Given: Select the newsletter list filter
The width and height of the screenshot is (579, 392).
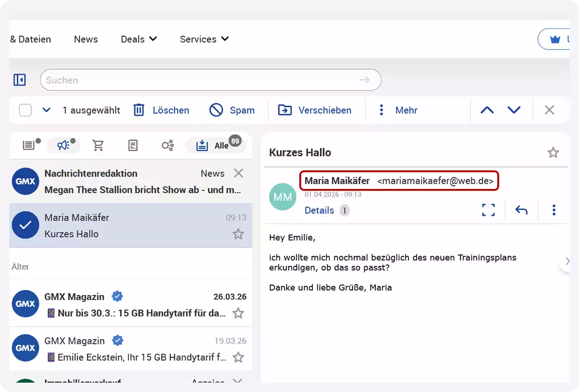Looking at the screenshot, I should [28, 145].
